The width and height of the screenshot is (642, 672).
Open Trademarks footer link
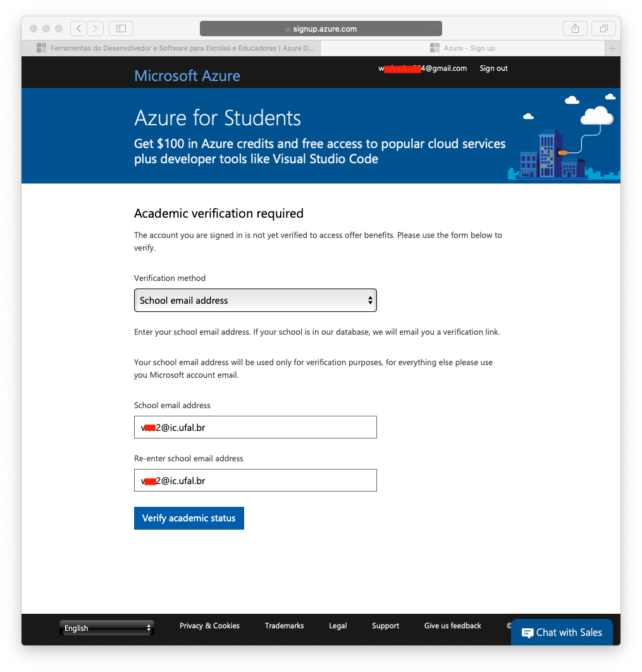click(285, 626)
